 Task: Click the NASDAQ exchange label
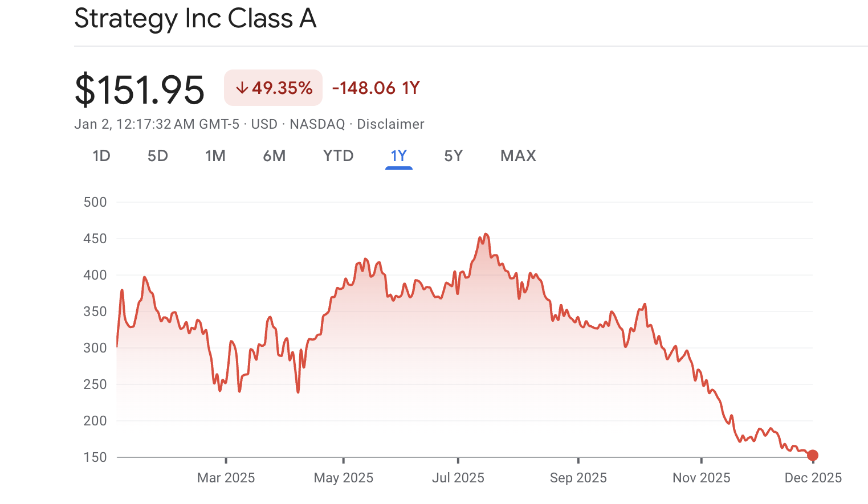[317, 124]
